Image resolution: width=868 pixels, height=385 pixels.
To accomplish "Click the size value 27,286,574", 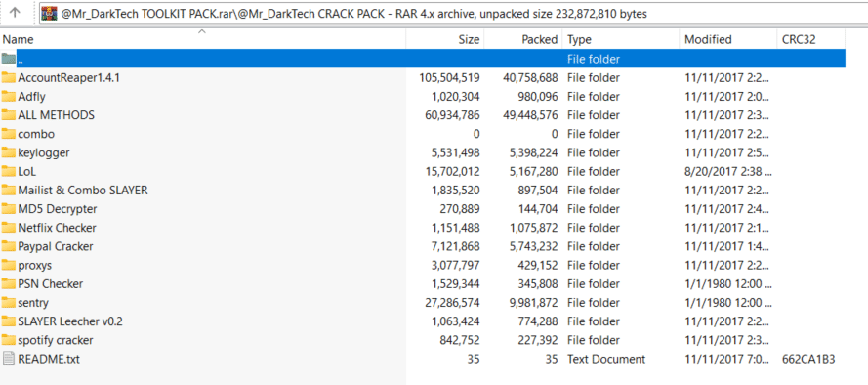I will 453,303.
